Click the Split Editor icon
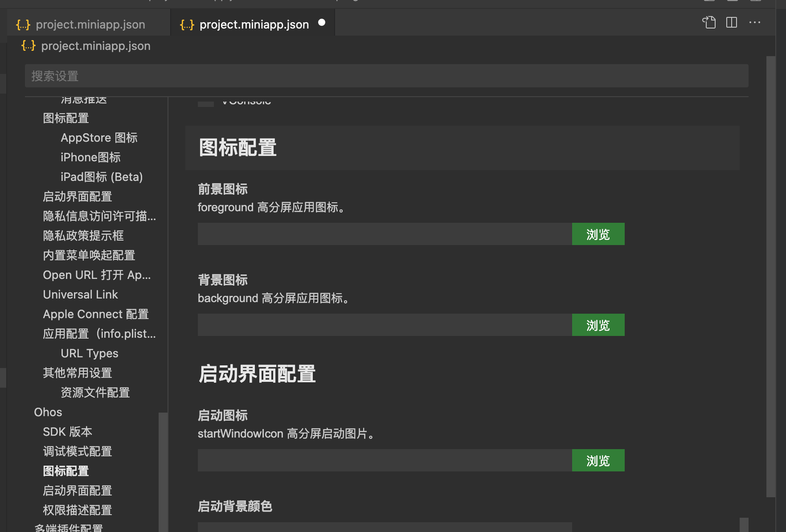Image resolution: width=786 pixels, height=532 pixels. [x=732, y=22]
